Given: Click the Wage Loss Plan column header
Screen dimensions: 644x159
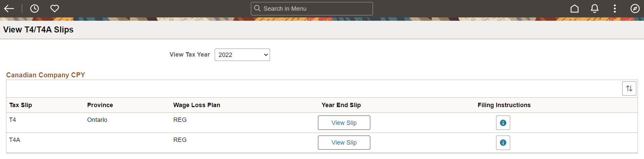Looking at the screenshot, I should coord(197,105).
